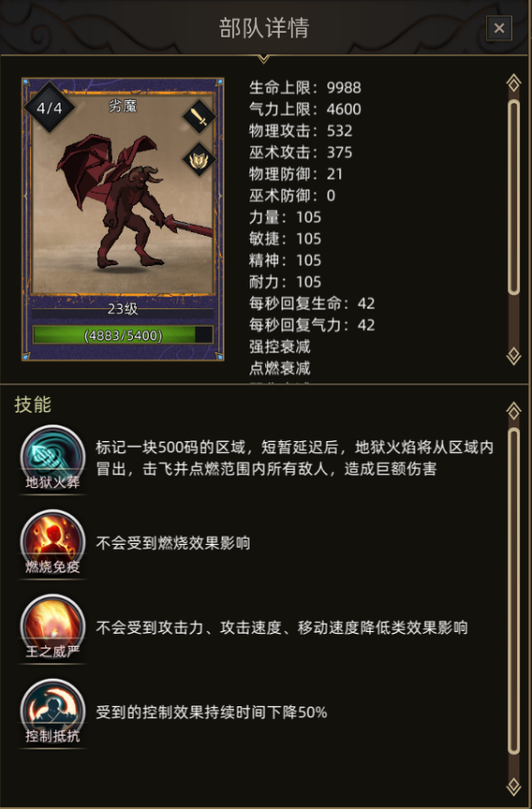Click the green experience bar 4883/5400
Screen dimensions: 532x809
[123, 336]
